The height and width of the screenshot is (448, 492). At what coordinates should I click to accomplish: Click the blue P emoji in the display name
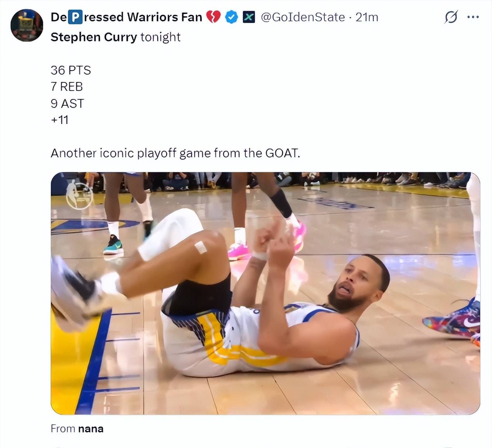tap(75, 17)
